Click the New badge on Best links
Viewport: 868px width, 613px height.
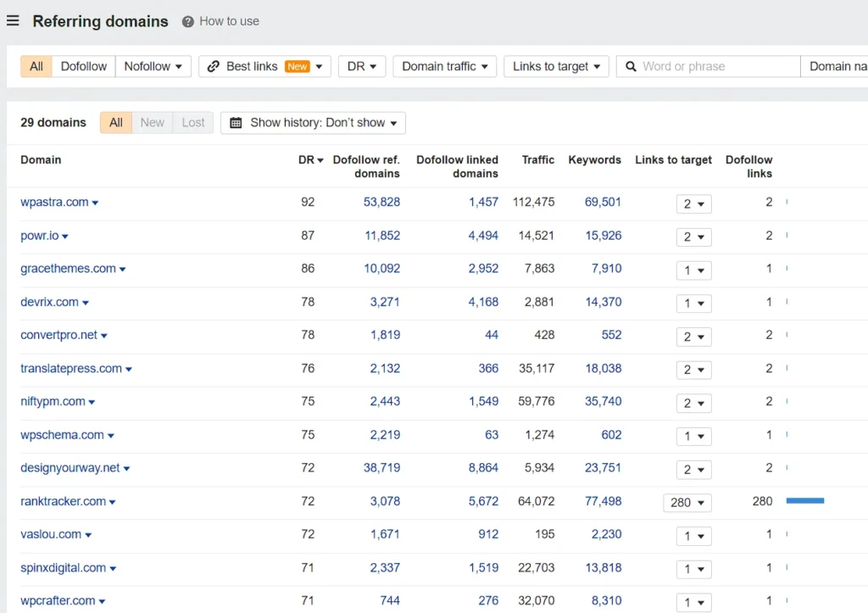pos(298,66)
